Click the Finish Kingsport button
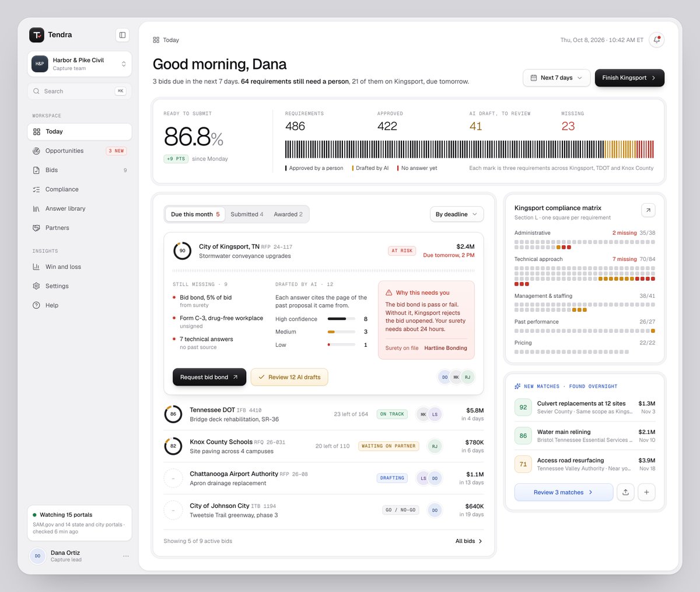The height and width of the screenshot is (592, 700). 629,78
